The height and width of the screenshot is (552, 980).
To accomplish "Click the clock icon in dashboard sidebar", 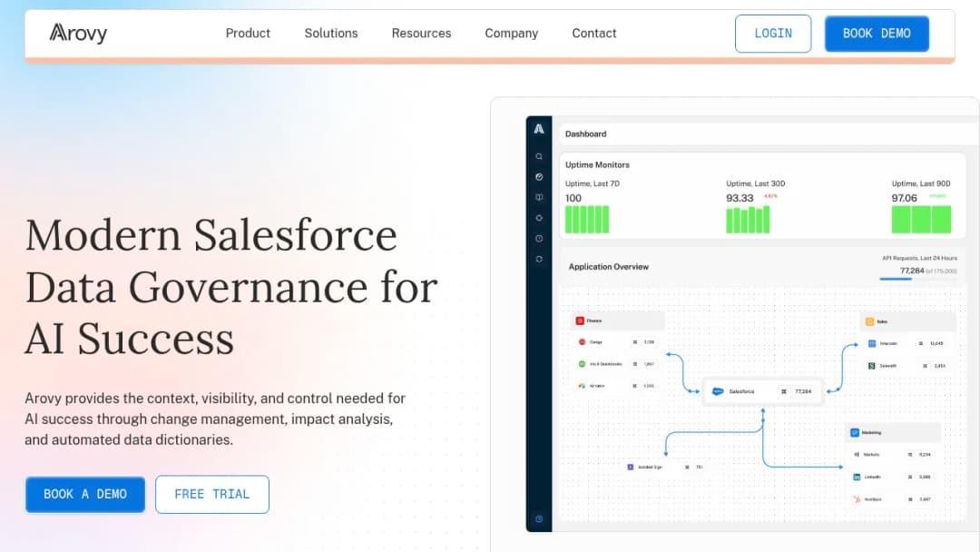I will pyautogui.click(x=539, y=239).
